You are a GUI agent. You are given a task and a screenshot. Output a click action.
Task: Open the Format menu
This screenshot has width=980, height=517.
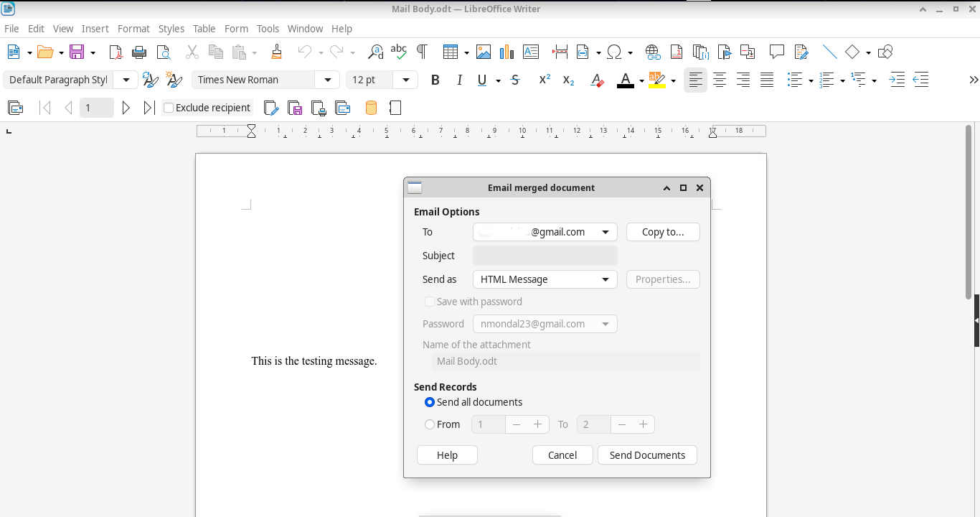coord(133,29)
